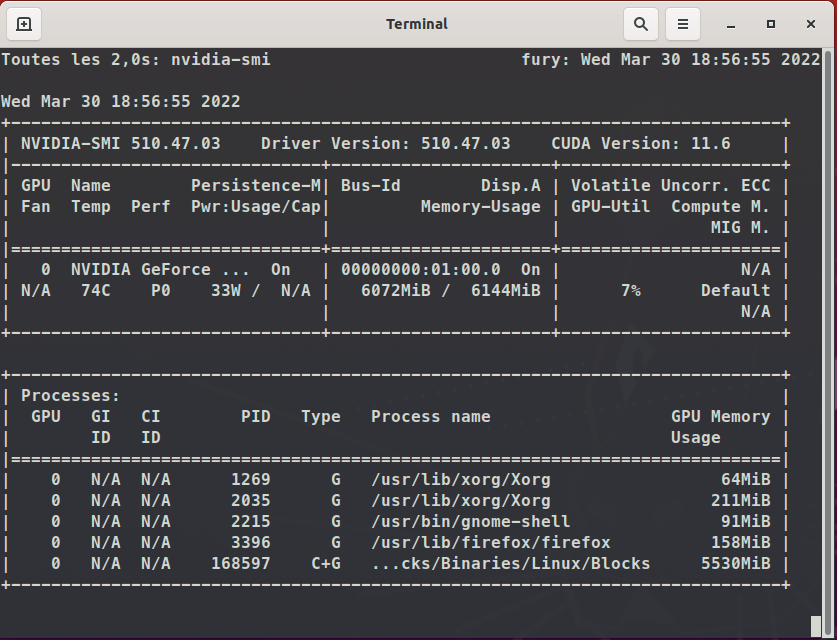Viewport: 837px width, 640px height.
Task: Click the 7% GPU utilization value
Action: tap(631, 290)
